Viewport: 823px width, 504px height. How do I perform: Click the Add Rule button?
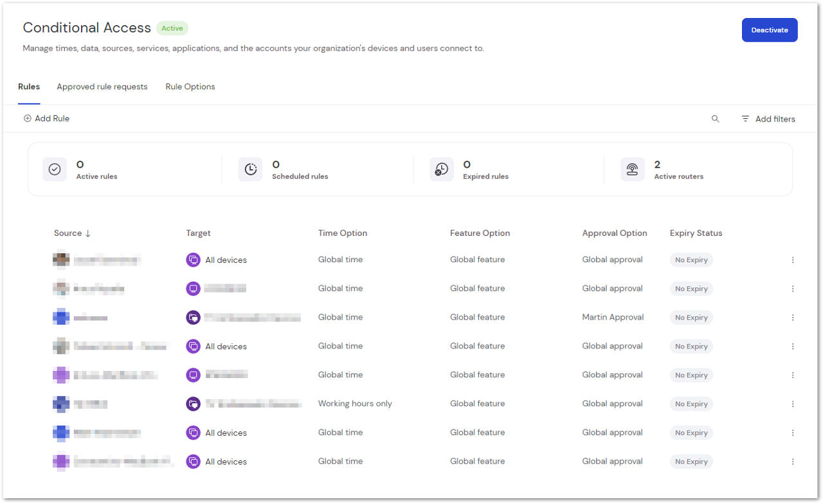click(x=46, y=118)
